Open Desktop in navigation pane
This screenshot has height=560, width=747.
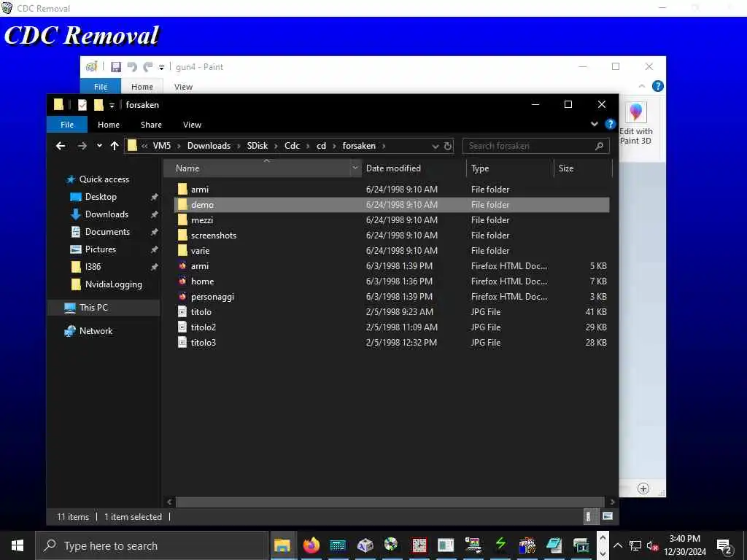tap(101, 197)
